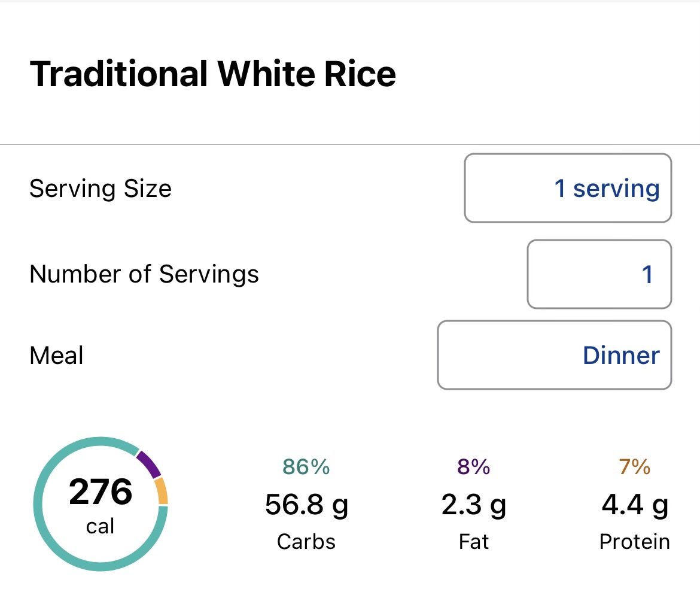Tap the Number of Servings field

click(x=599, y=274)
